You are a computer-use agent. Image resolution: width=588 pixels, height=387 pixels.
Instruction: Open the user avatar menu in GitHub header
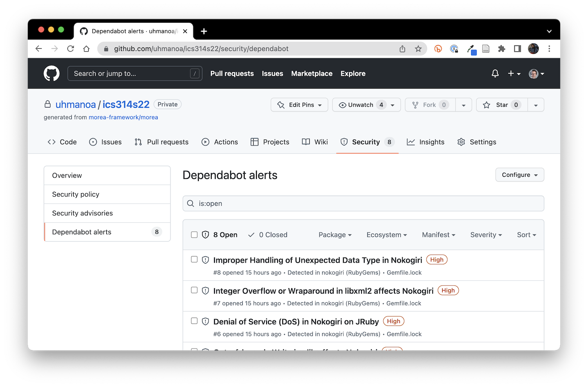pyautogui.click(x=536, y=73)
